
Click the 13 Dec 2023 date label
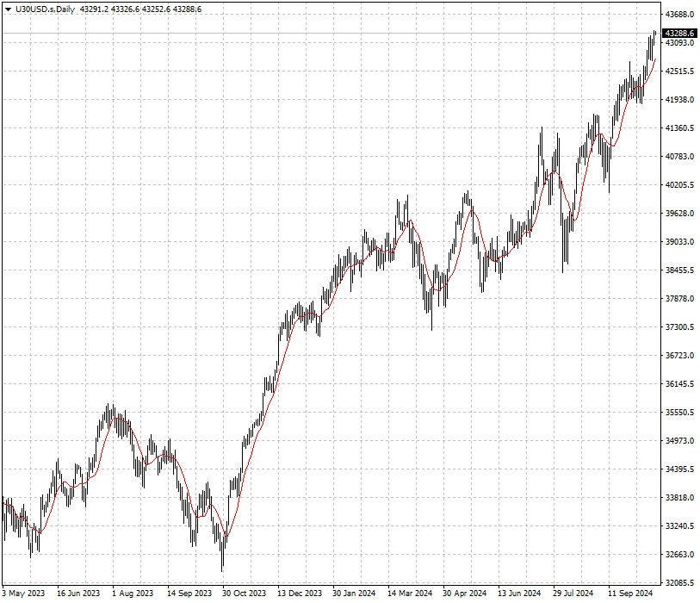pos(300,594)
